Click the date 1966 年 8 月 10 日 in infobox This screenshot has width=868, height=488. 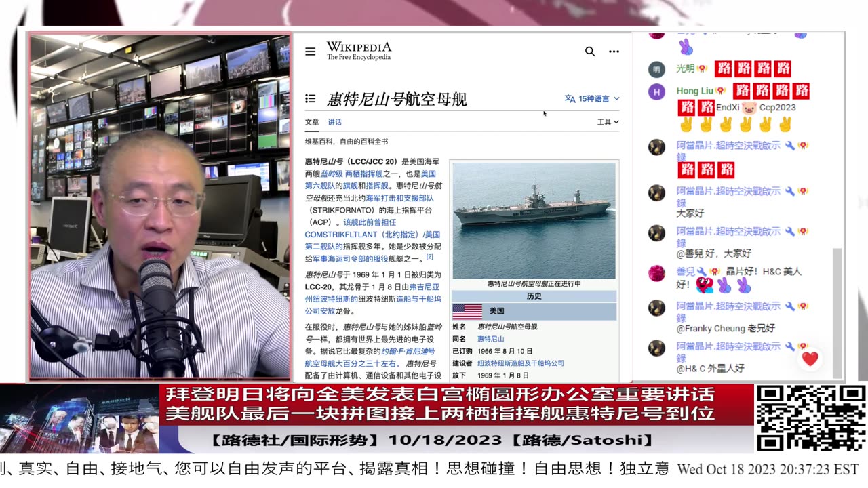[x=505, y=351]
